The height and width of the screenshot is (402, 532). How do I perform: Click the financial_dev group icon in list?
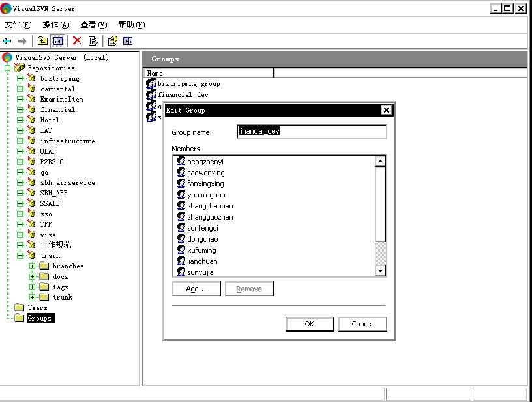(151, 94)
